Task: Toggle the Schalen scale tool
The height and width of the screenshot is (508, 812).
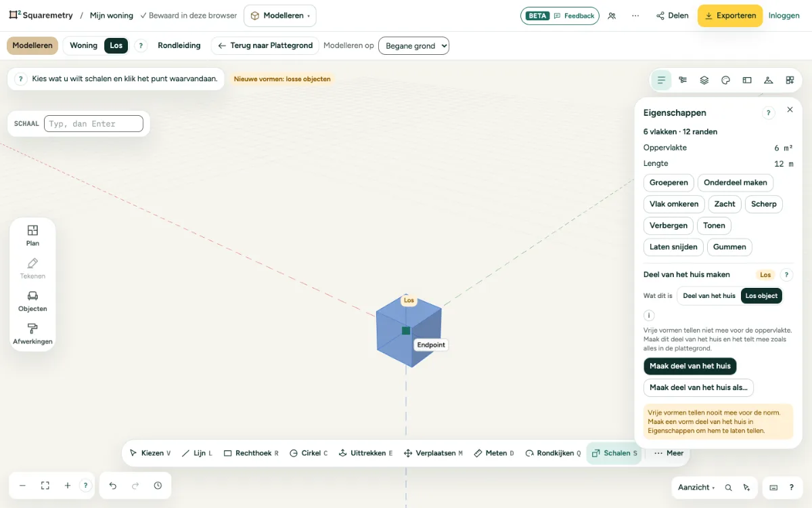Action: [615, 453]
